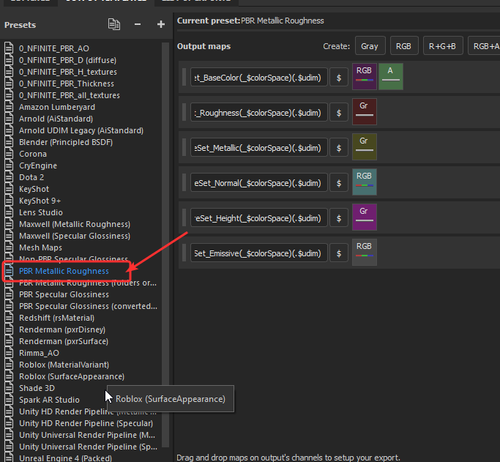Select the Spark AR Studio preset

(49, 400)
